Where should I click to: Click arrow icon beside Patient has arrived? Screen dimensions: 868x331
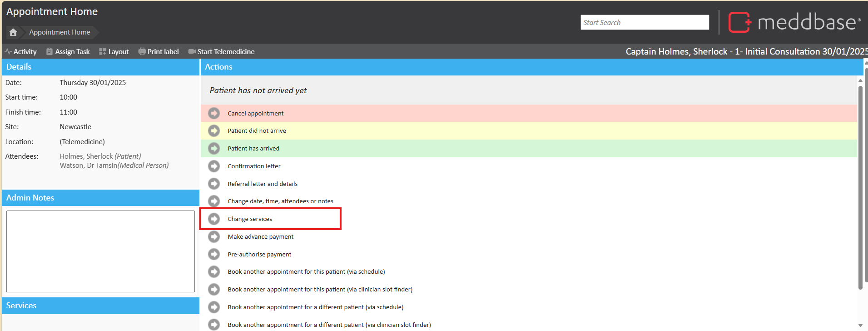(x=214, y=149)
